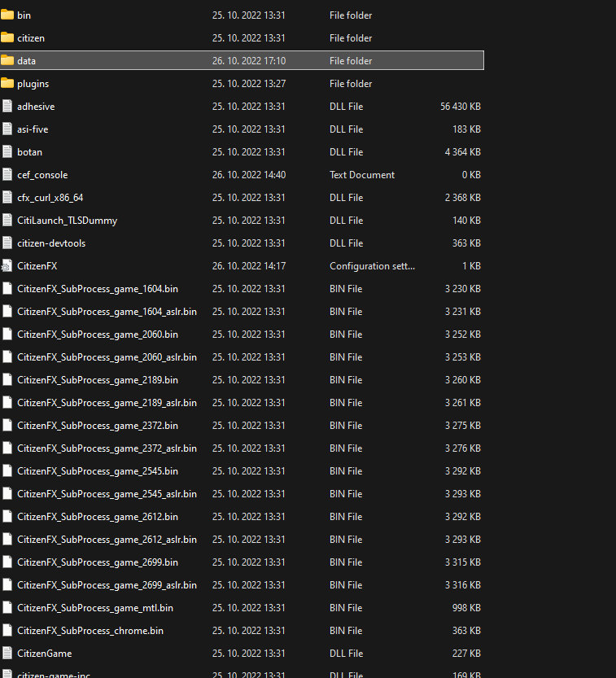Image resolution: width=616 pixels, height=678 pixels.
Task: Select the CitizenFX configuration settings icon
Action: pyautogui.click(x=7, y=266)
